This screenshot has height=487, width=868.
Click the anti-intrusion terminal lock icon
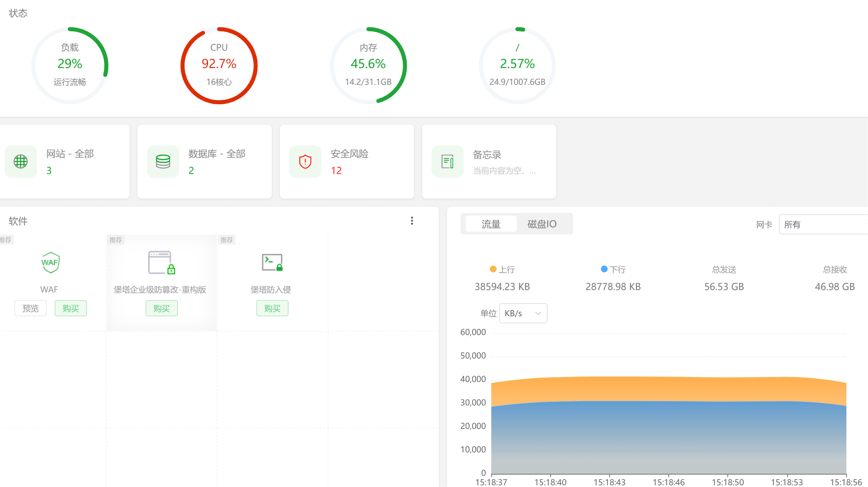272,262
